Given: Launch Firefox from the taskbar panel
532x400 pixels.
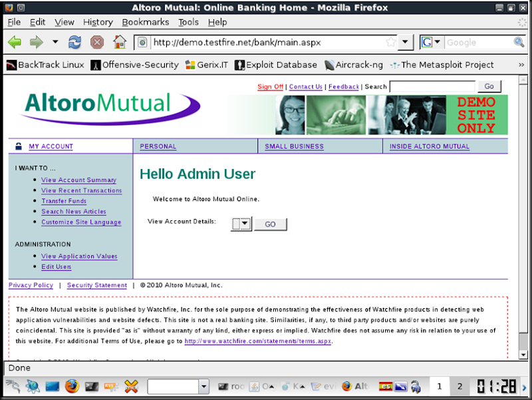Looking at the screenshot, I should pos(72,387).
